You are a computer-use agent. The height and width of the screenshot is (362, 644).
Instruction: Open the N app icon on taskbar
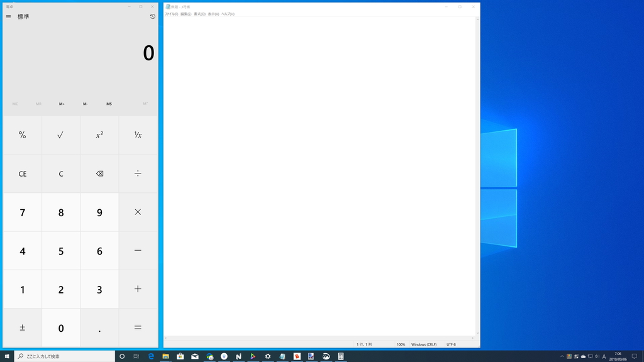tap(238, 356)
